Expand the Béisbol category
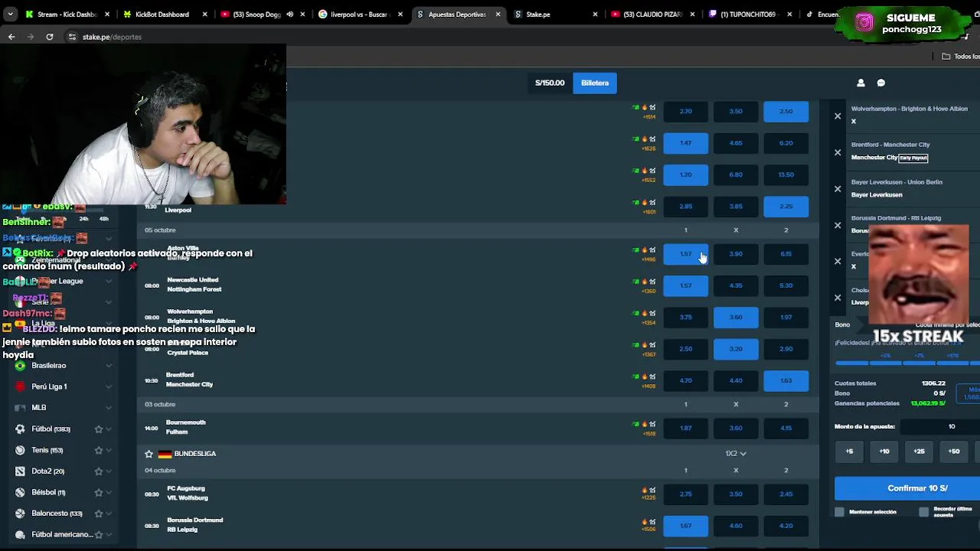 pos(109,492)
